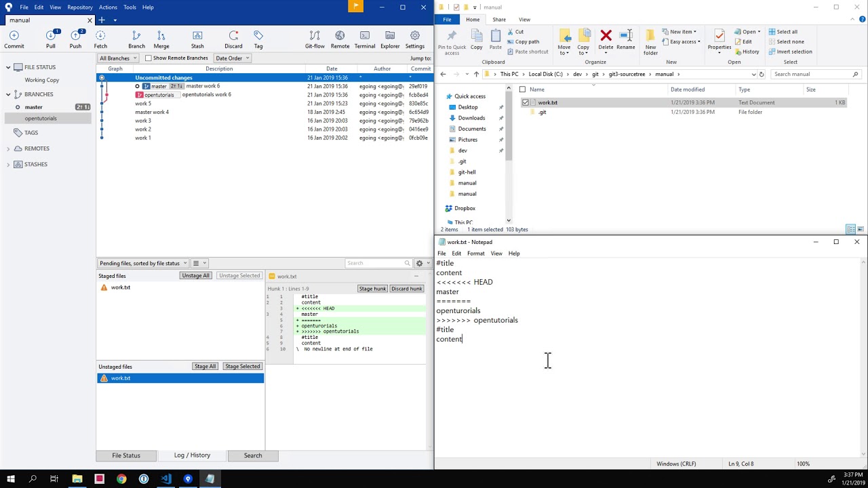Switch to the Search bottom tab
The height and width of the screenshot is (488, 868).
click(x=253, y=455)
